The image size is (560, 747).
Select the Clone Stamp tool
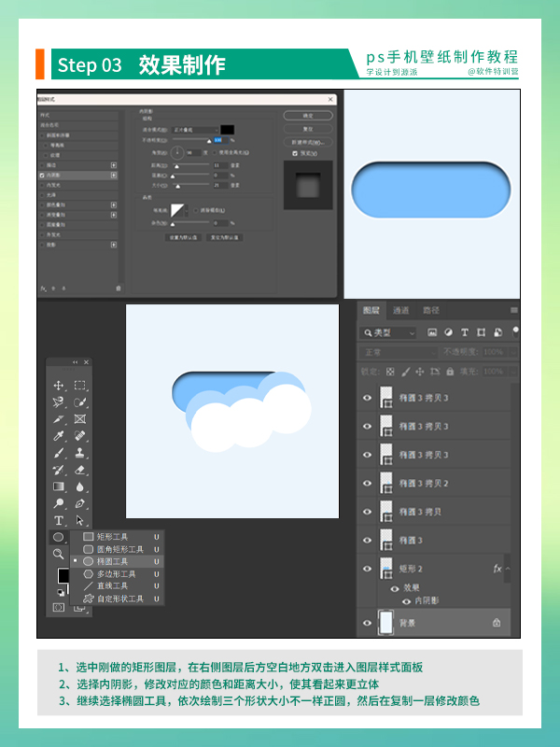pos(80,453)
